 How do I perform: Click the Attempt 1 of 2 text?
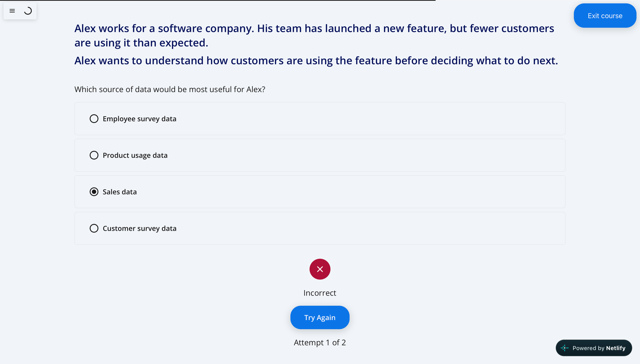click(320, 343)
